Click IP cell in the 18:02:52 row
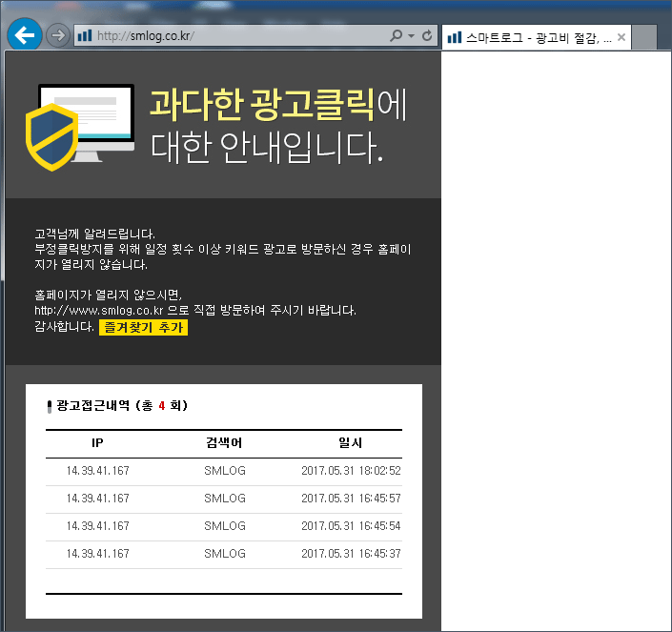The image size is (672, 632). [x=98, y=471]
